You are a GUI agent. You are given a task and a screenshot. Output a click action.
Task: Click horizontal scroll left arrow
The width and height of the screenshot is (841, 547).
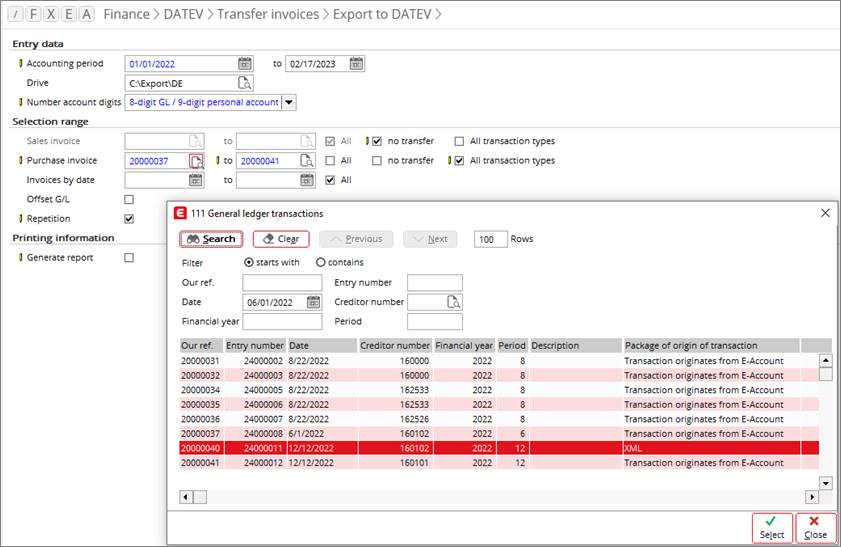click(x=186, y=497)
